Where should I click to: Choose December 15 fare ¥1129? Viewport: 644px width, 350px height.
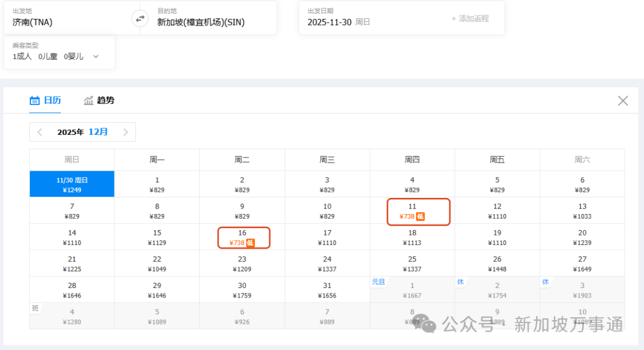coord(157,237)
